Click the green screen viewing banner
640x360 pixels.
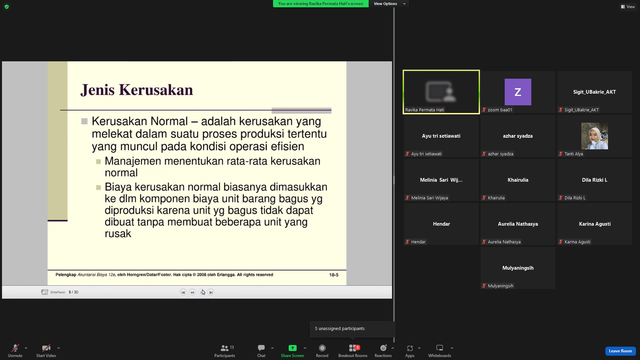pyautogui.click(x=320, y=4)
